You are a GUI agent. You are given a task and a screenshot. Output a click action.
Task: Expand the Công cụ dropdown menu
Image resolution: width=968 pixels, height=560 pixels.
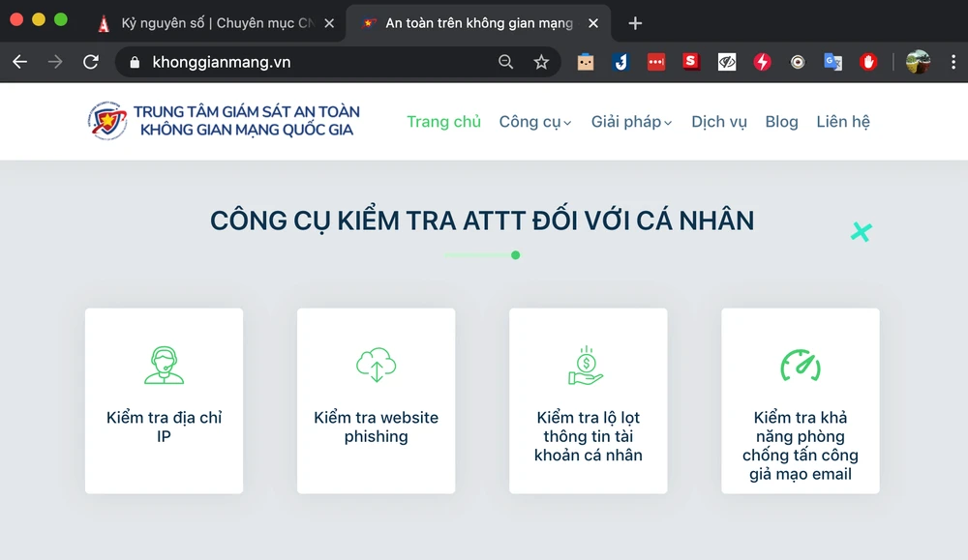[534, 122]
